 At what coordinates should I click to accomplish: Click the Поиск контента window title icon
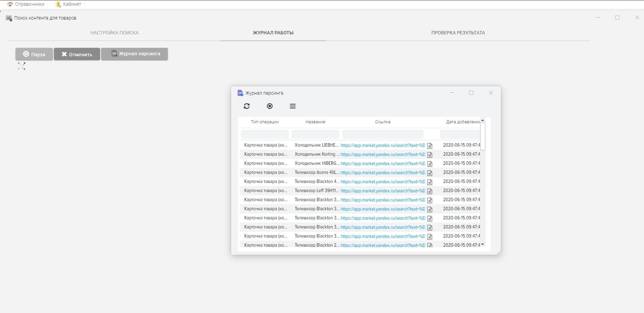(9, 18)
